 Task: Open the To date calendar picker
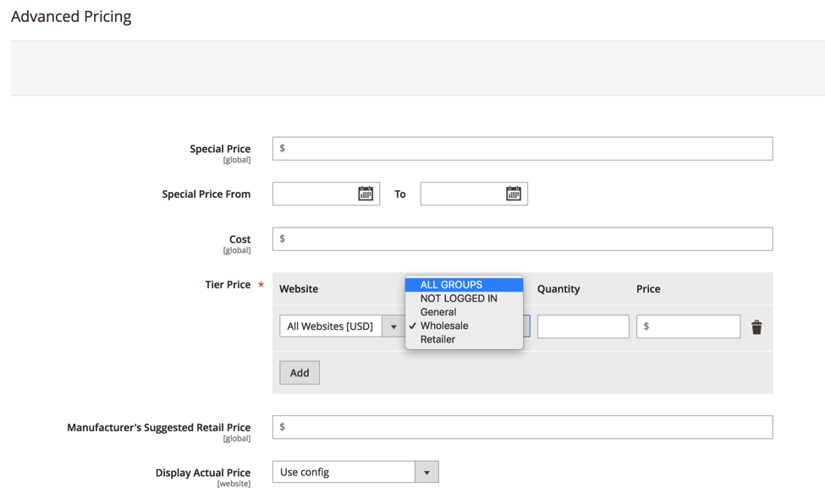514,193
